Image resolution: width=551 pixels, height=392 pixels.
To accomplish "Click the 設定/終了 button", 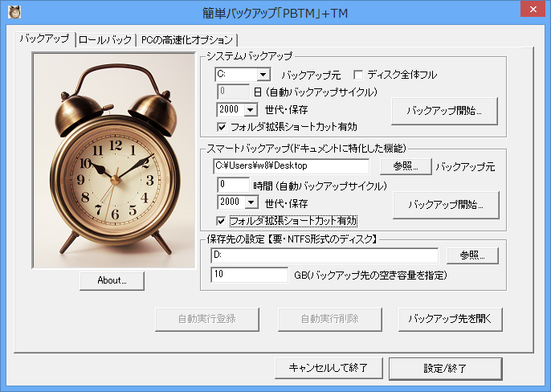I will coord(445,368).
